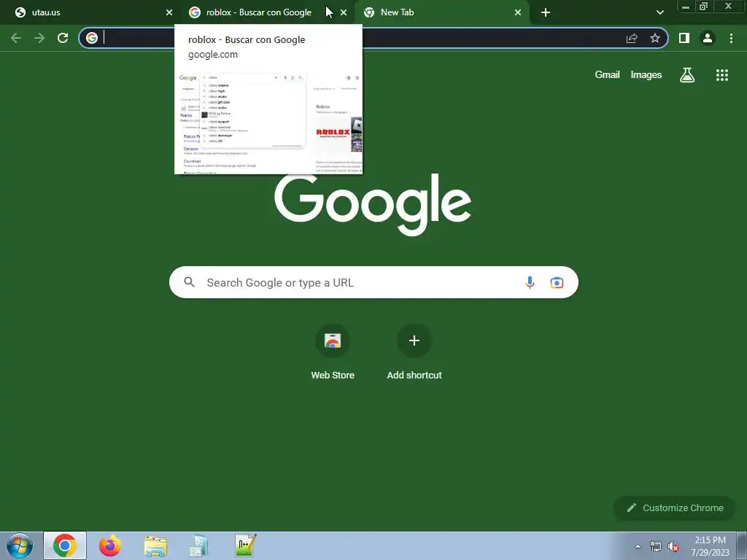Focus the Search Google or type a URL box
The image size is (747, 560).
(373, 282)
